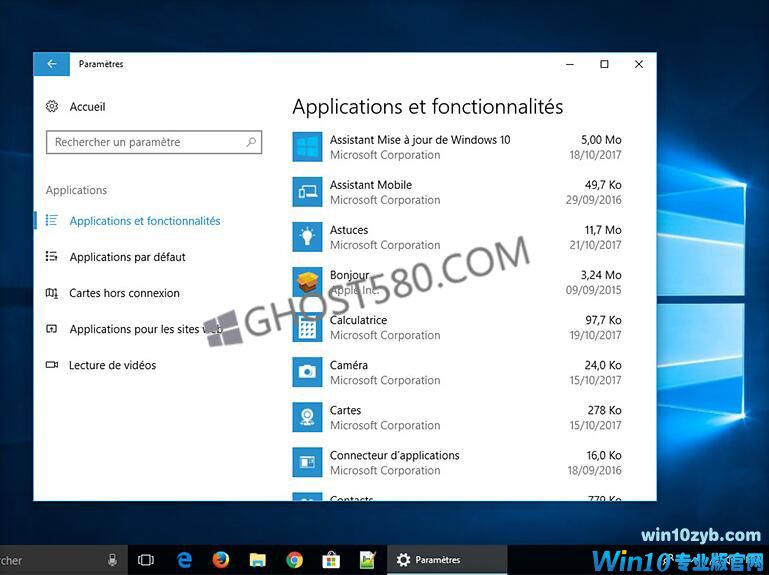Image resolution: width=769 pixels, height=575 pixels.
Task: Click Connecteur d'applications icon
Action: point(308,462)
